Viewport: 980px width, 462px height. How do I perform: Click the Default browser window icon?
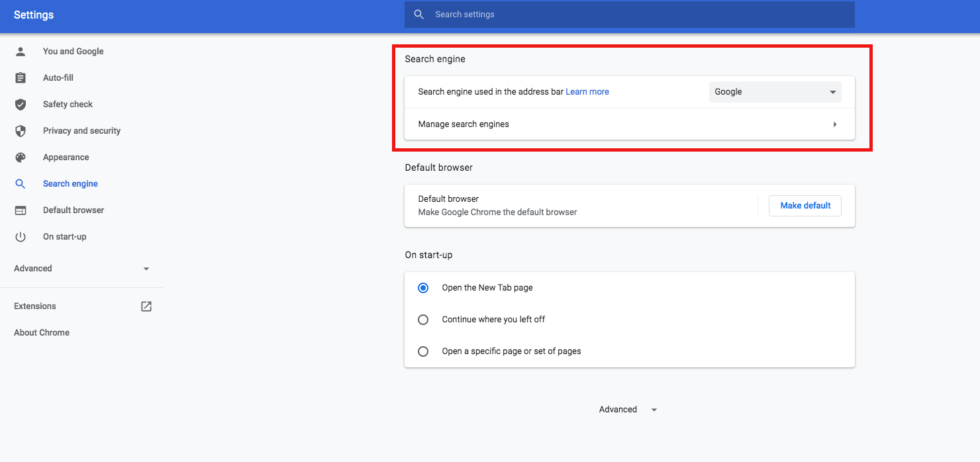21,210
